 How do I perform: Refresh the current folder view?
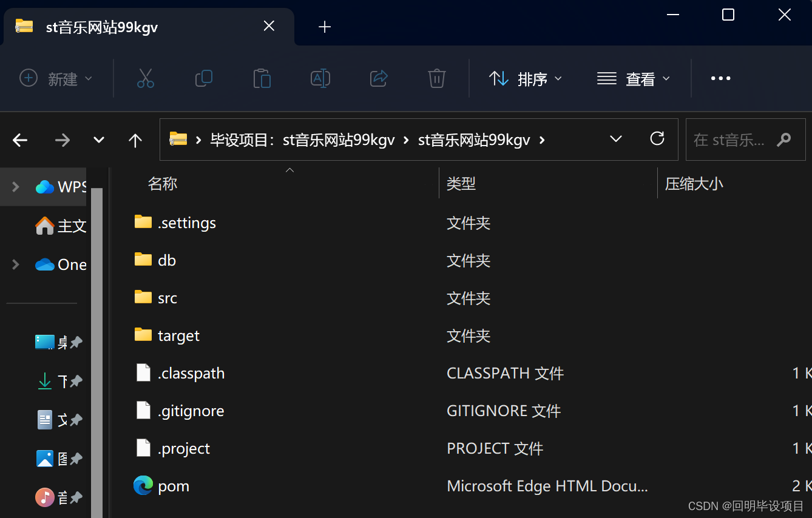click(657, 139)
